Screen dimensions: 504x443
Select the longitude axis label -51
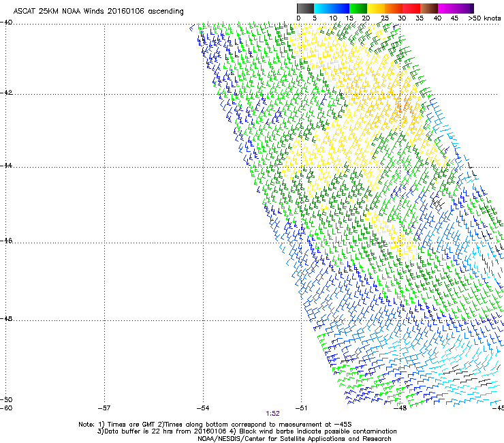point(301,408)
